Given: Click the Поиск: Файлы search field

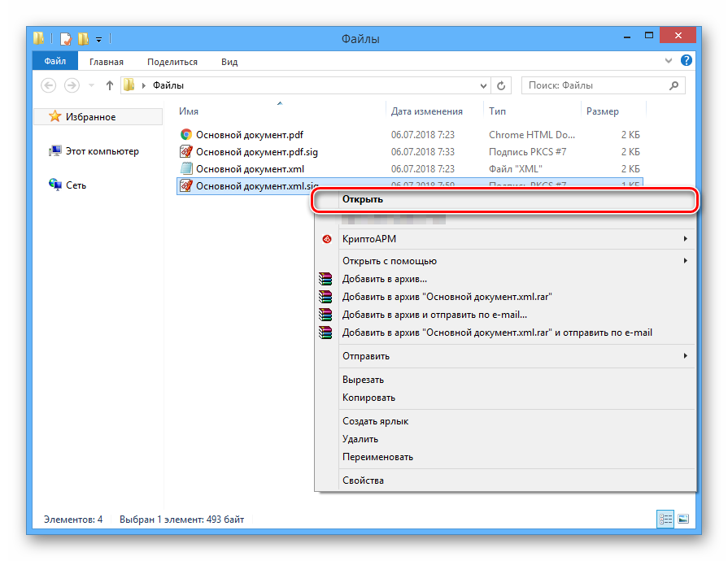Looking at the screenshot, I should (x=594, y=85).
